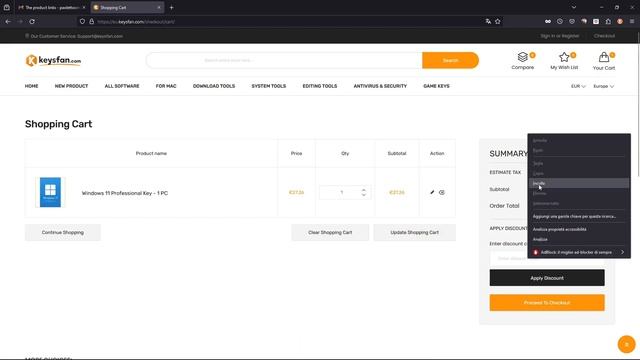Image resolution: width=640 pixels, height=360 pixels.
Task: Open SYSTEM TOOLS in the navigation menu
Action: click(269, 86)
